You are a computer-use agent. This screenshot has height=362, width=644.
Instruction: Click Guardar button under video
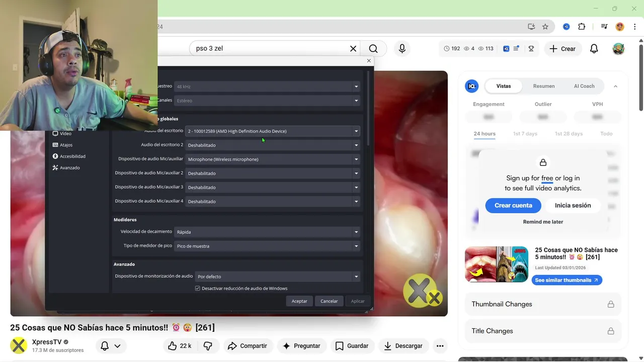(x=352, y=346)
